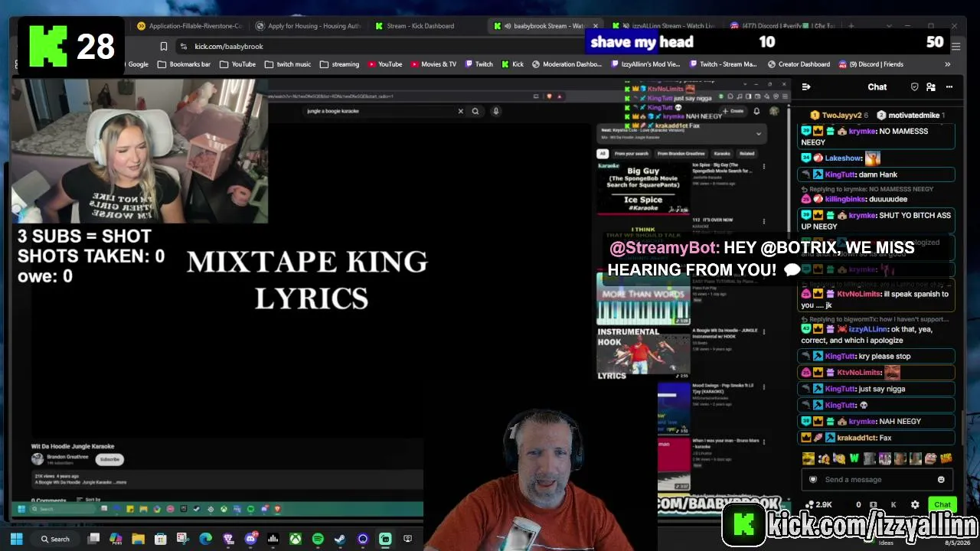Open Windows Start menu
Viewport: 980px width, 551px height.
click(17, 539)
